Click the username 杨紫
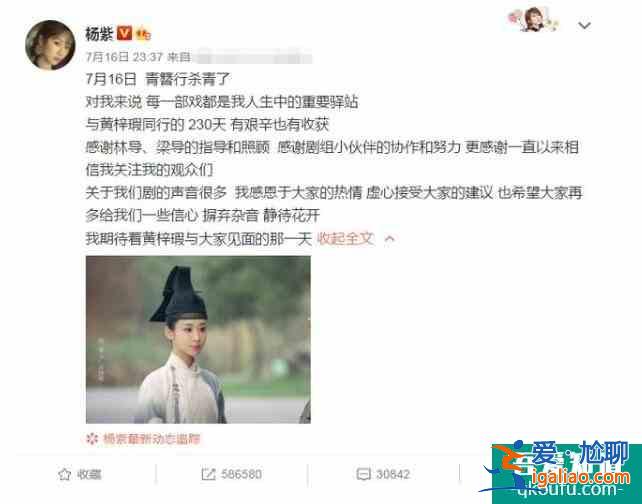642x504 pixels. click(x=99, y=34)
